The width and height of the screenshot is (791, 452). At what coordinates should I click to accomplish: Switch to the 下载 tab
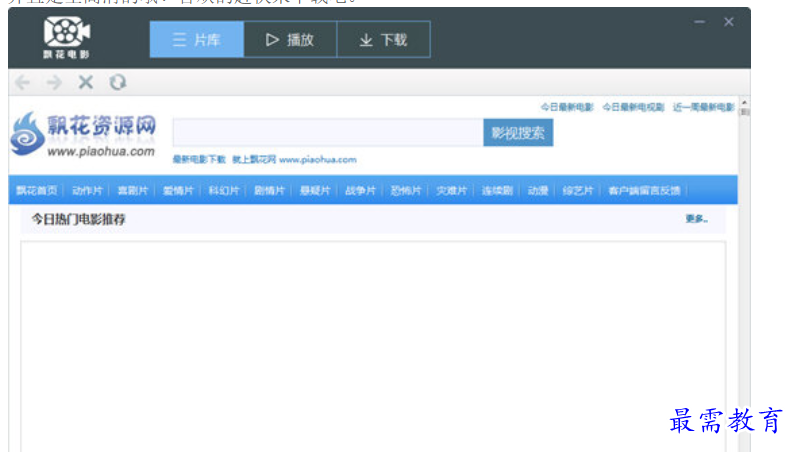(383, 39)
